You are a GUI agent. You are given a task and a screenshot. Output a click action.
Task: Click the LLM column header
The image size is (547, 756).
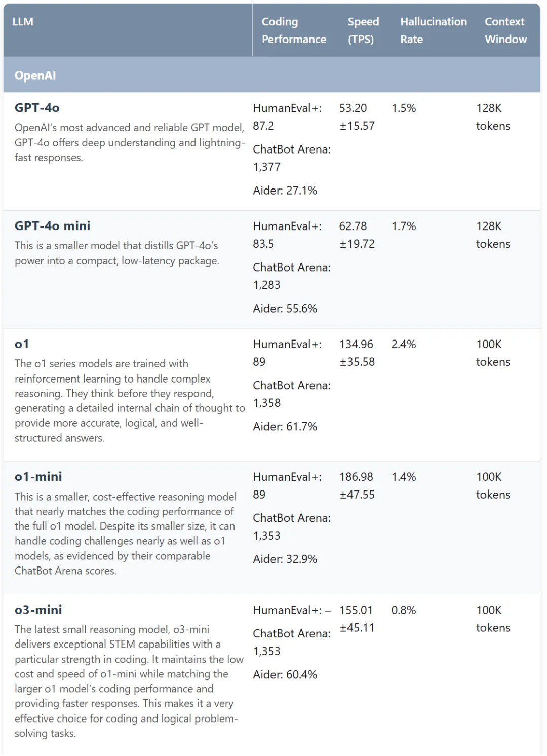pyautogui.click(x=23, y=22)
